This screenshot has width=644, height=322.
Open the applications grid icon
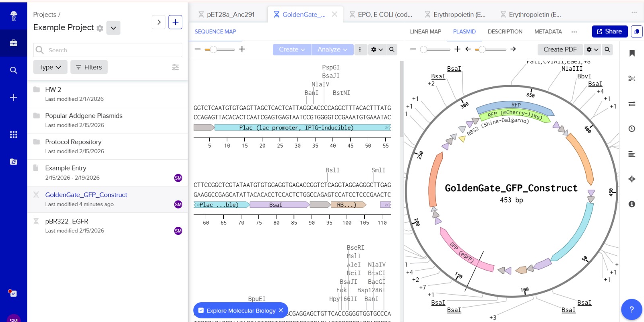tap(14, 135)
